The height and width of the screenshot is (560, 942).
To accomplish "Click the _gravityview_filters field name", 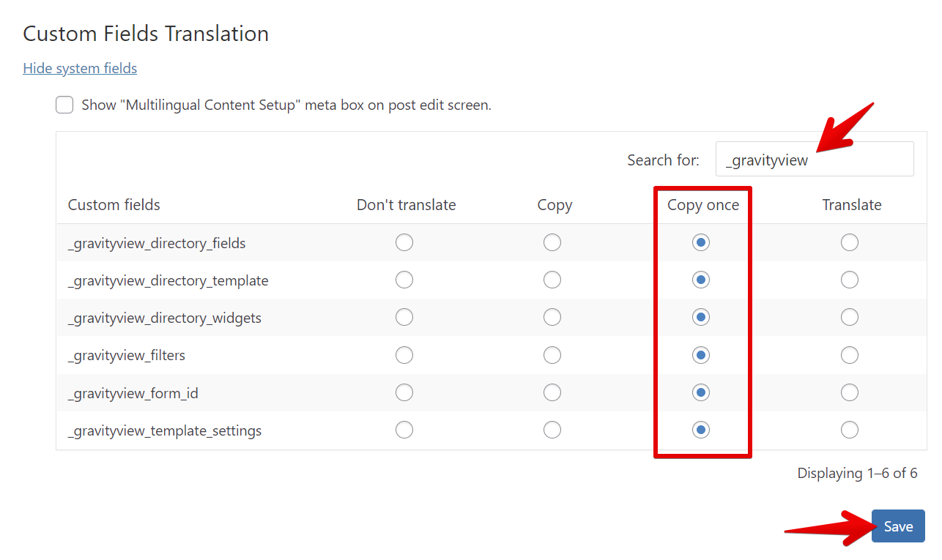I will coord(126,355).
